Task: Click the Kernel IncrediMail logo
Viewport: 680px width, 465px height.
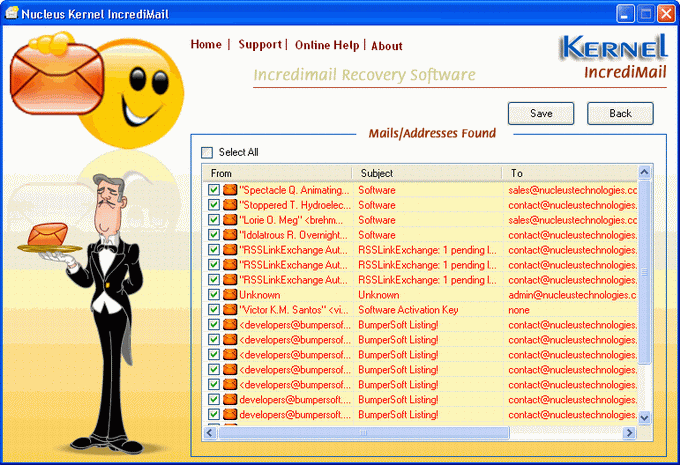Action: click(614, 57)
